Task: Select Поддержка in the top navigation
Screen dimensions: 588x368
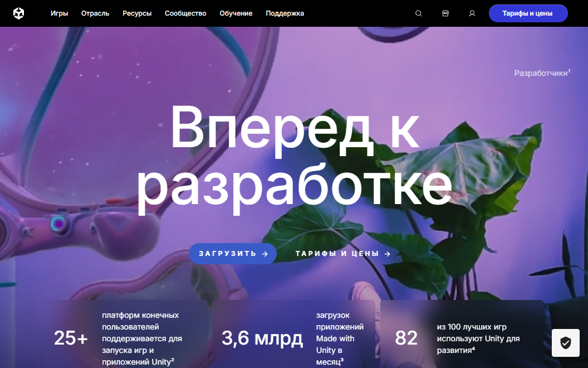Action: (285, 13)
